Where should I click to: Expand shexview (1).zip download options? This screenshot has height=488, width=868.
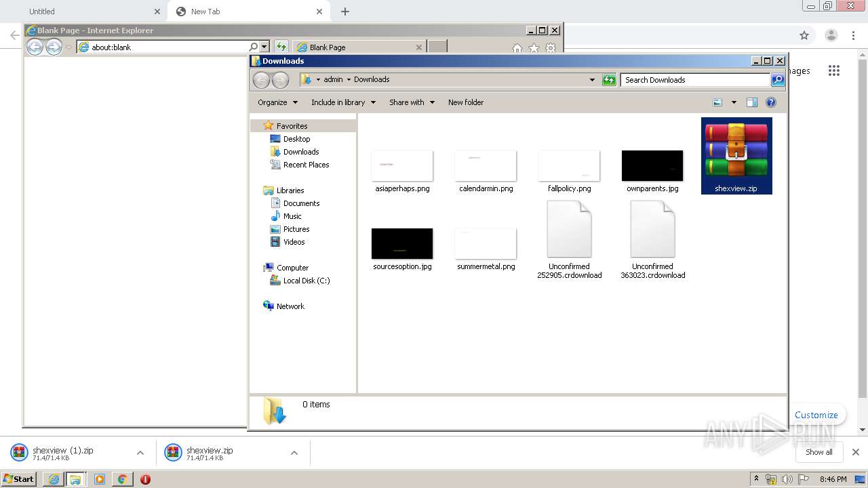140,453
